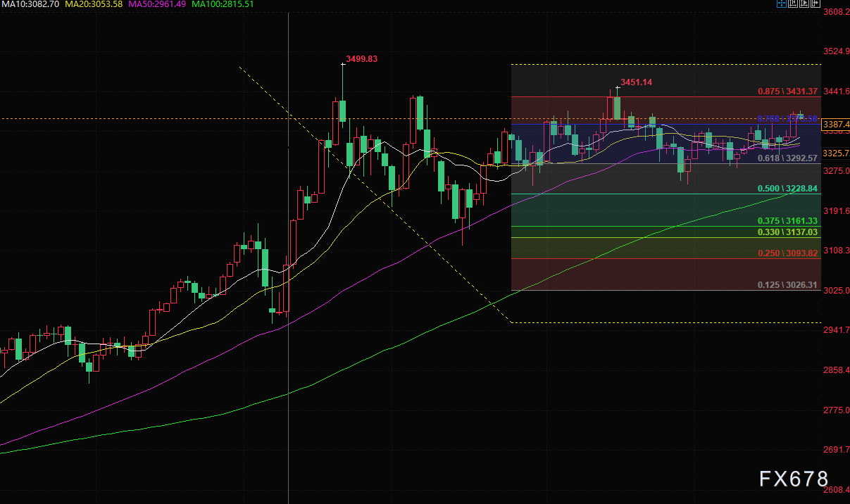The width and height of the screenshot is (850, 504).
Task: Select the 0.500 Fibonacci level label
Action: pyautogui.click(x=787, y=189)
